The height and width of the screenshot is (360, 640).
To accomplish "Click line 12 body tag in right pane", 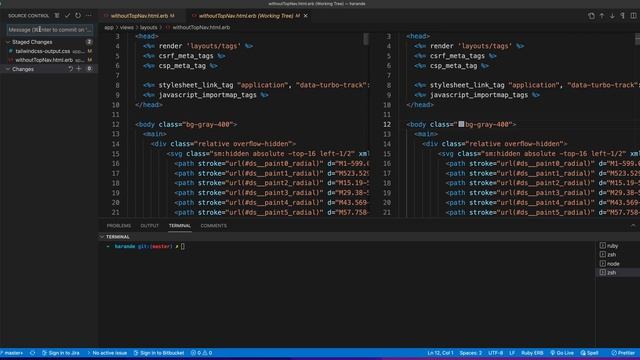I will pyautogui.click(x=461, y=124).
